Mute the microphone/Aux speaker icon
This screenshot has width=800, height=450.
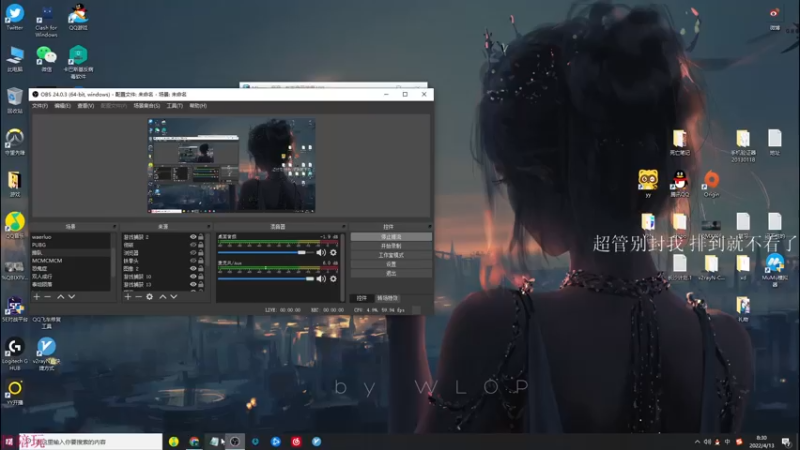pos(321,279)
